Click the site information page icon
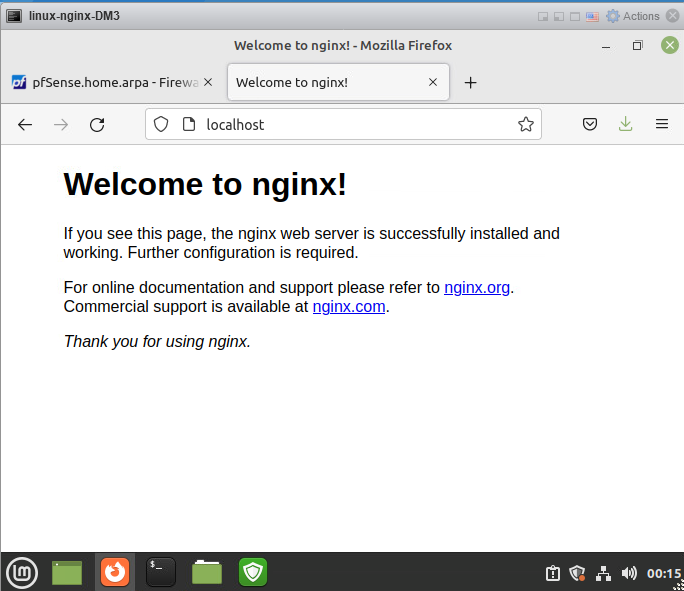 click(x=187, y=125)
